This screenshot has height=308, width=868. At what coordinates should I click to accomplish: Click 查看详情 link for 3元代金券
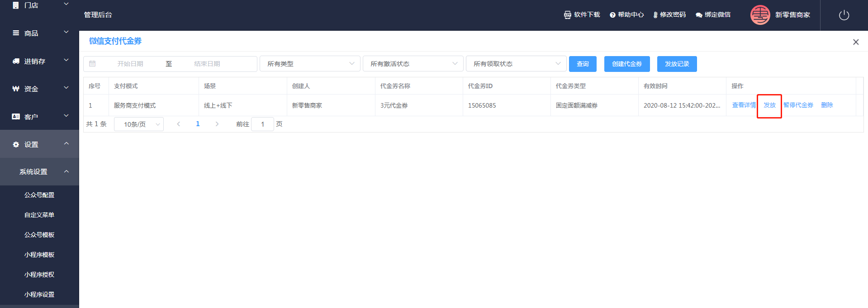(x=744, y=105)
